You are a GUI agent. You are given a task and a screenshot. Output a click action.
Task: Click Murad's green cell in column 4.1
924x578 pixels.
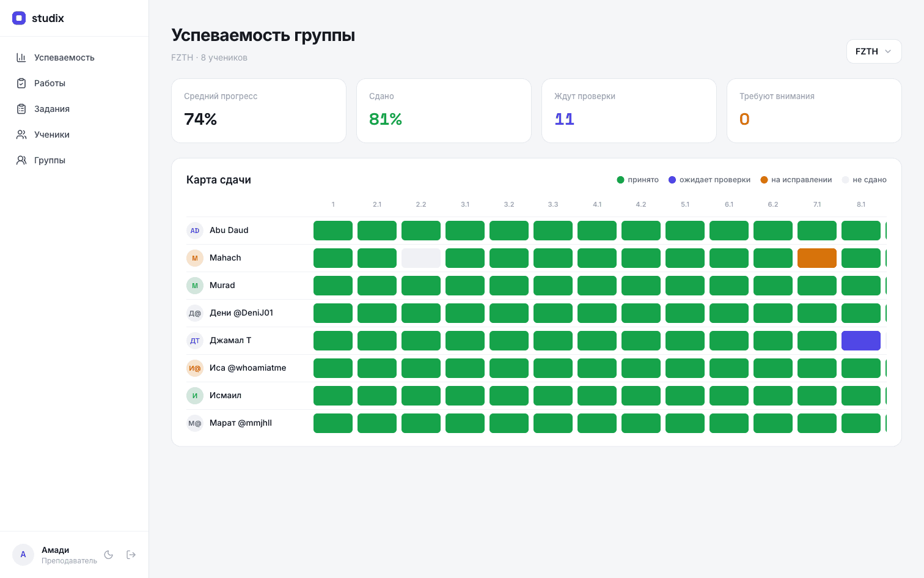point(597,286)
